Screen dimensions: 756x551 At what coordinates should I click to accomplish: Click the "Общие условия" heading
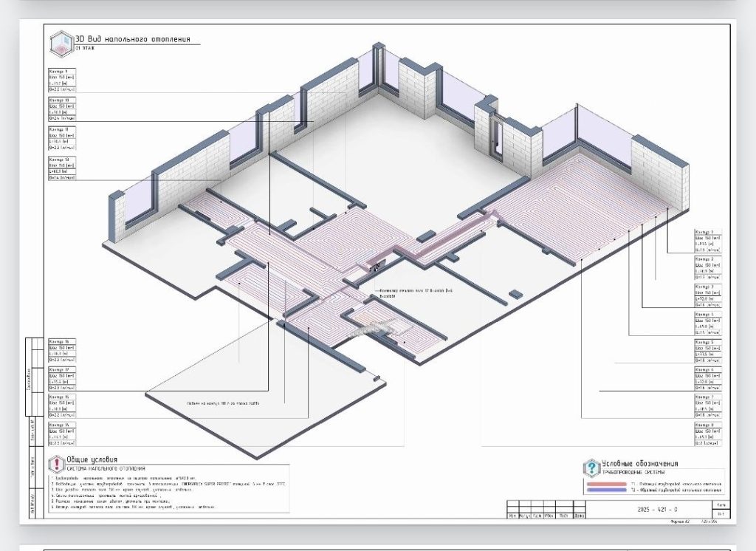click(x=92, y=460)
